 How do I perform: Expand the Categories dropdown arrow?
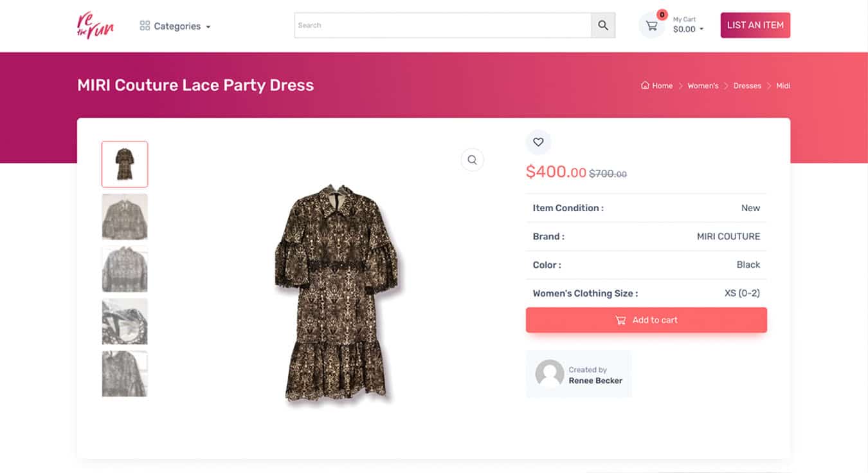point(208,27)
